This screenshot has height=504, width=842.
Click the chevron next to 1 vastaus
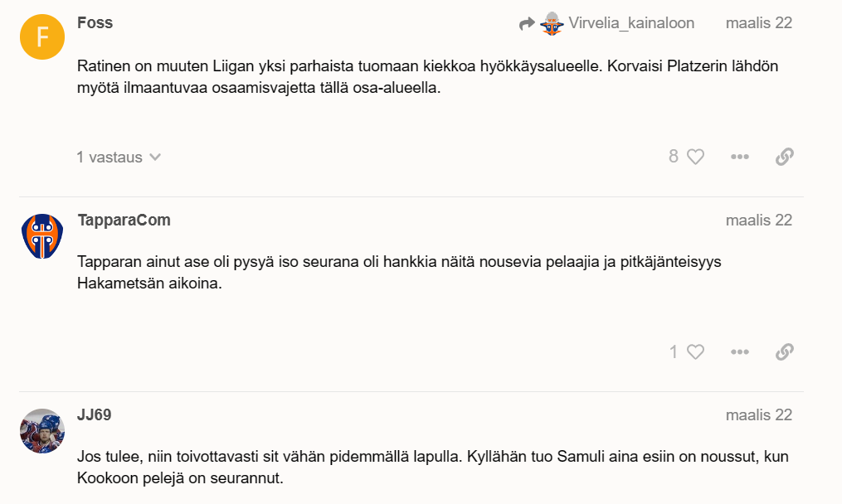155,157
